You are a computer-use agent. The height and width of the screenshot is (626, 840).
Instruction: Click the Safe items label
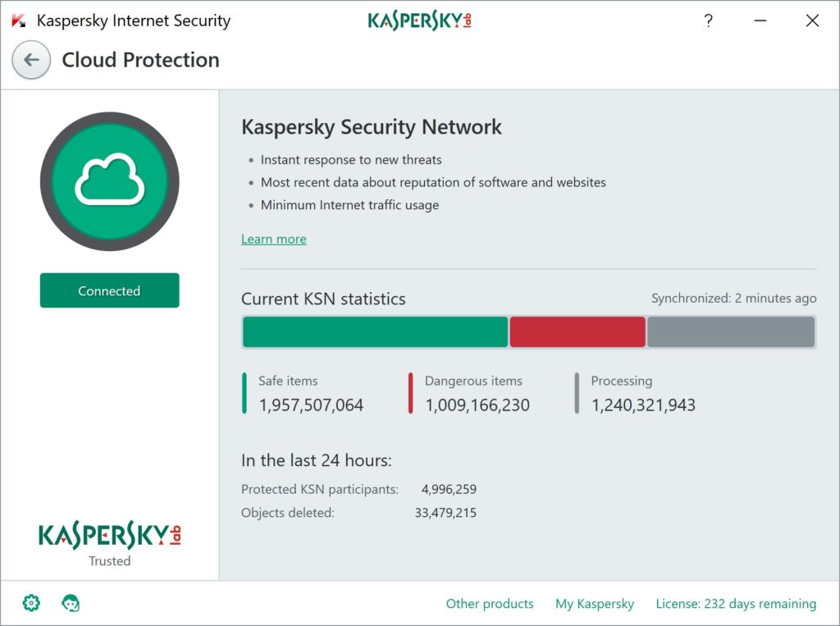(288, 381)
